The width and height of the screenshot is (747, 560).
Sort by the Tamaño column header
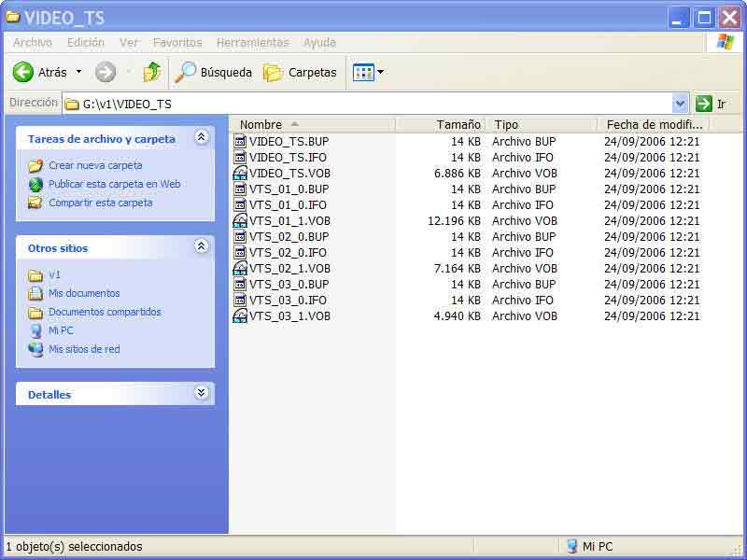(x=441, y=124)
